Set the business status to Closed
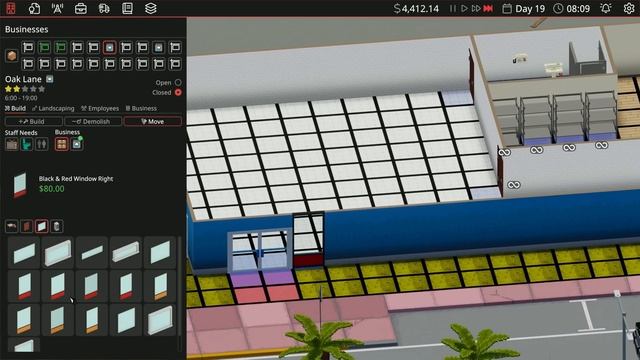This screenshot has height=360, width=640. [178, 92]
